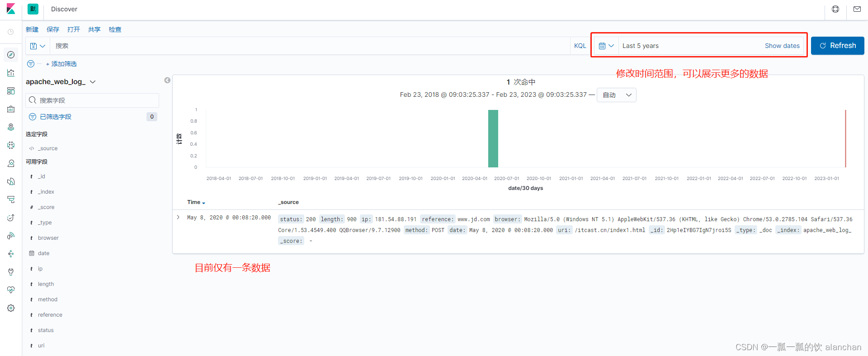Open Logs icon in sidebar
868x356 pixels.
pyautogui.click(x=11, y=181)
